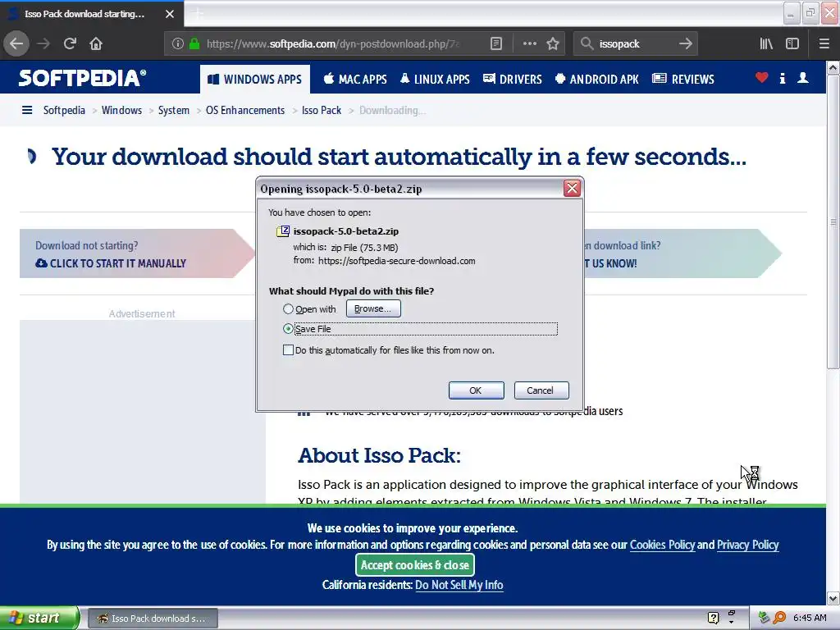The width and height of the screenshot is (840, 630).
Task: Open the Android APK menu item
Action: pyautogui.click(x=597, y=80)
